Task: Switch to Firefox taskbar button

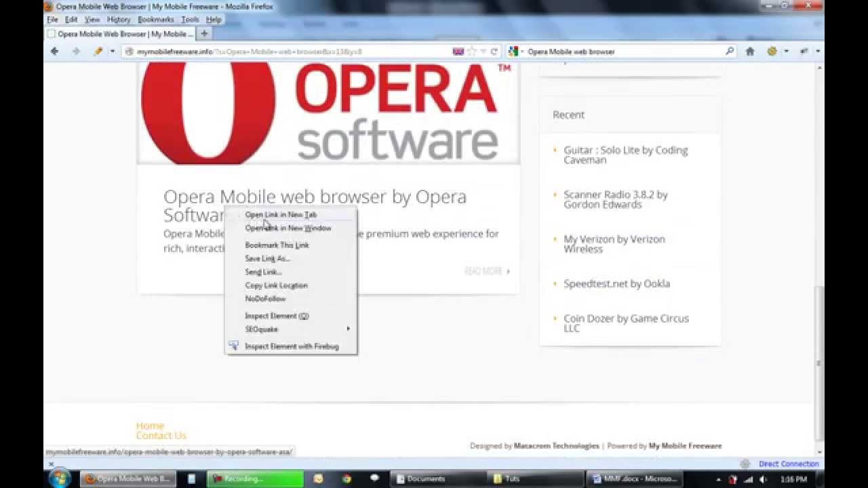Action: coord(129,479)
